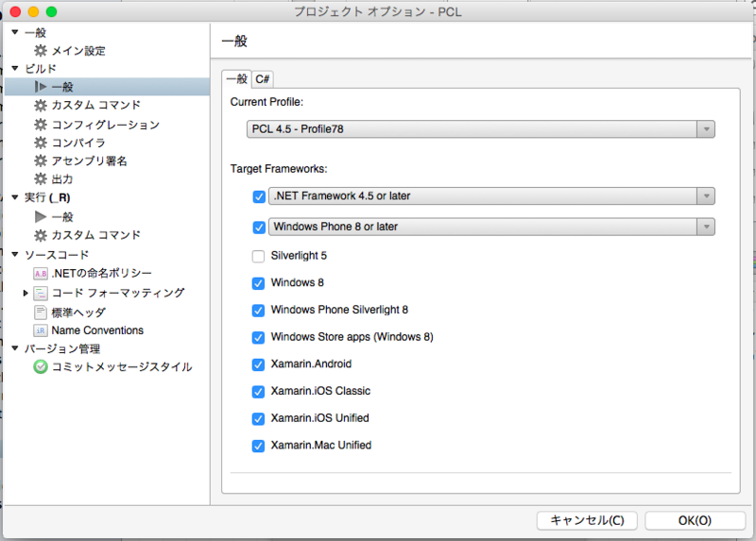Click the .NETの命名ポリシー icon
This screenshot has width=756, height=541.
(41, 274)
